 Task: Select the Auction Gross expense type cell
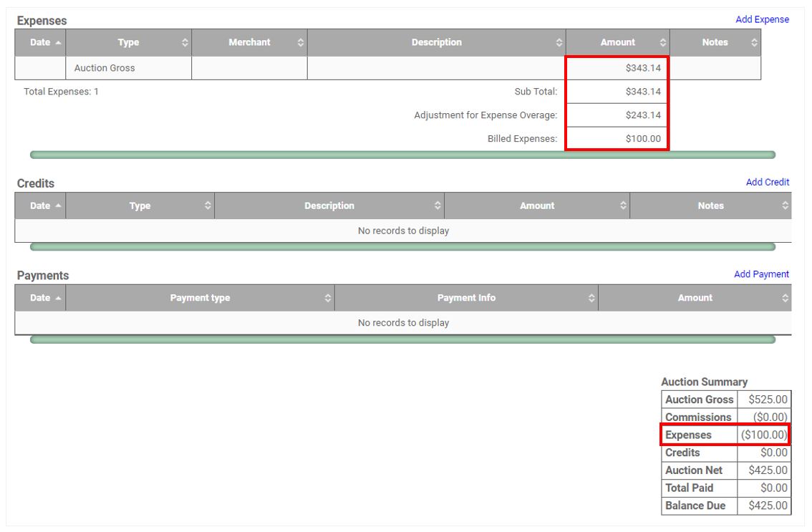tap(129, 68)
